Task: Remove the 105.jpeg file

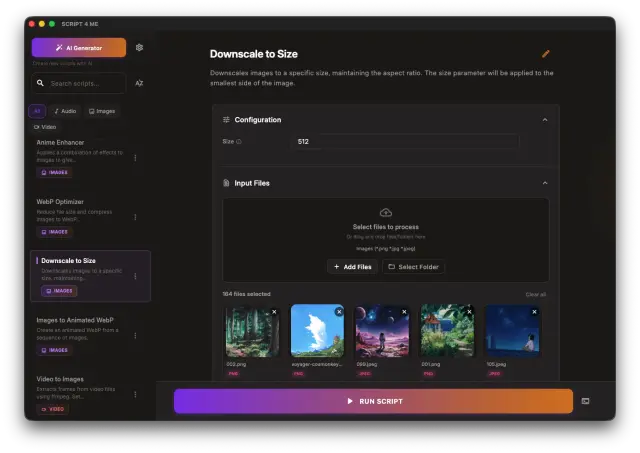Action: (534, 312)
